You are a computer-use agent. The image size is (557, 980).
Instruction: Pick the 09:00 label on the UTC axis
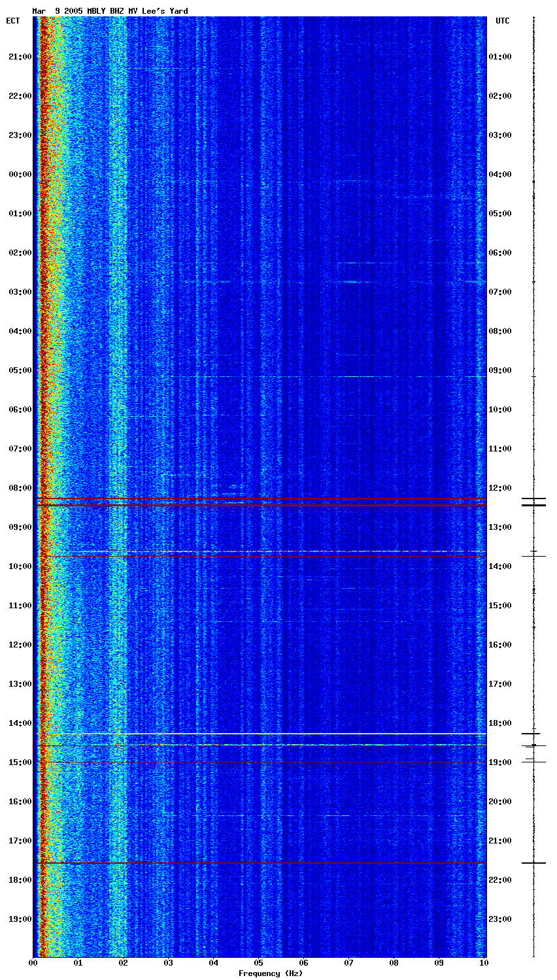coord(500,370)
